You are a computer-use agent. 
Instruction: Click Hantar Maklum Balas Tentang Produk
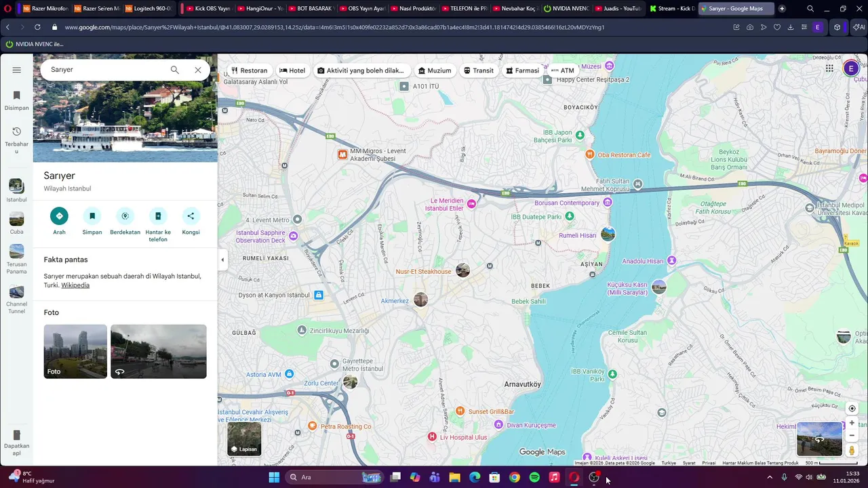tap(760, 463)
